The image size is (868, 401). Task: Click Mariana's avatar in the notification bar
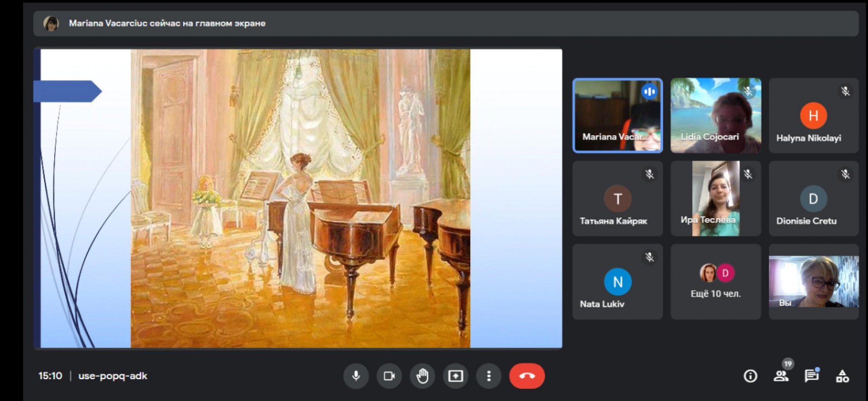51,23
